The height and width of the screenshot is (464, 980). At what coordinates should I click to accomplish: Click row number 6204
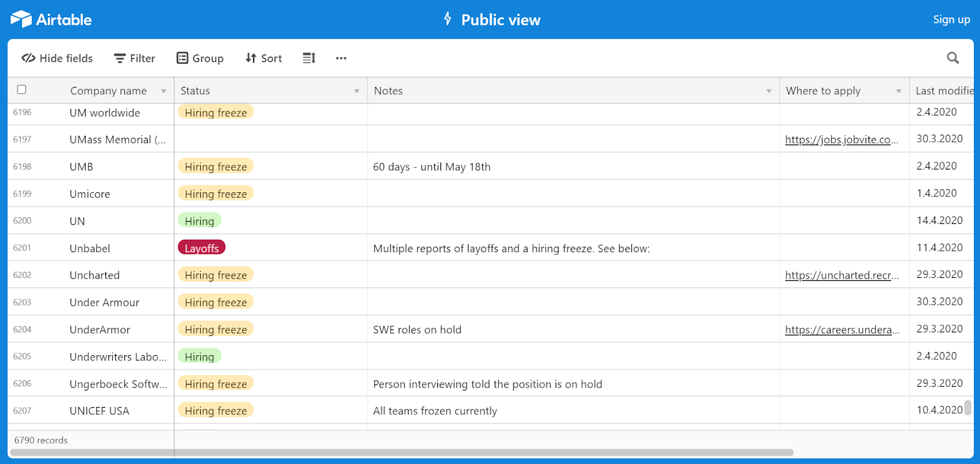click(22, 329)
